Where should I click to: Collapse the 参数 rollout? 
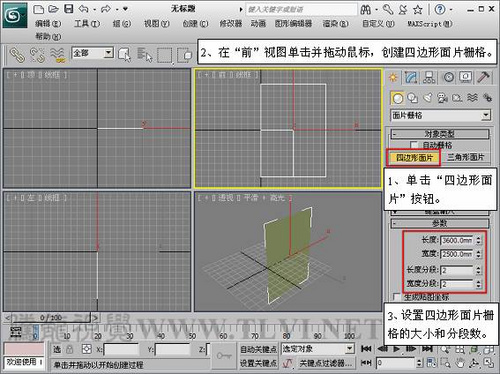[440, 223]
